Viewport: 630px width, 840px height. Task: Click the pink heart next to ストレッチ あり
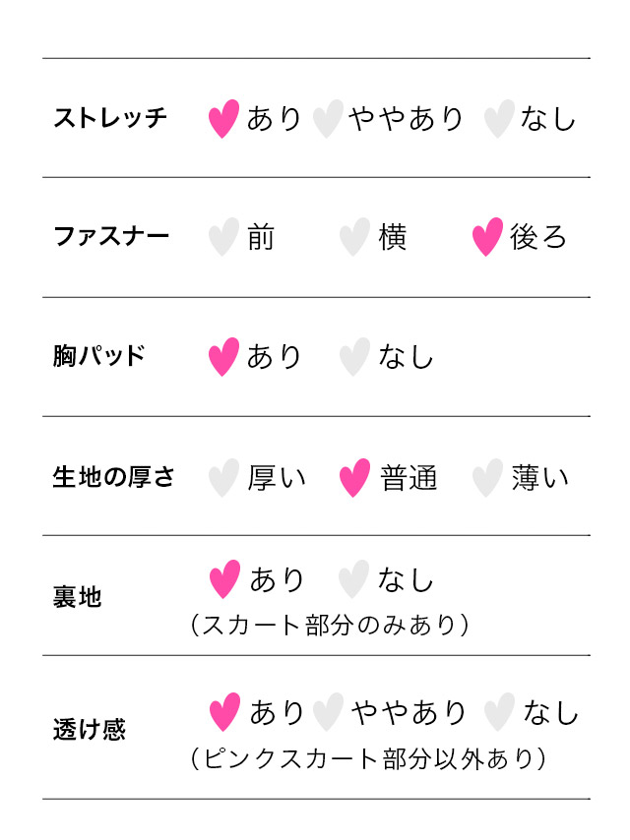[223, 118]
